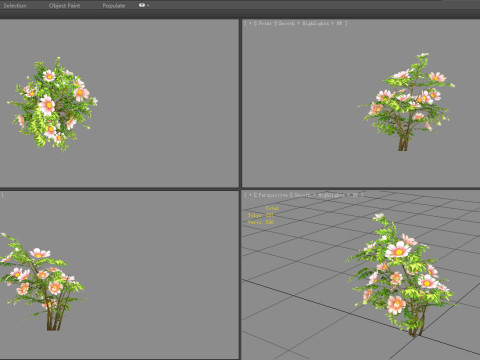
Task: Click the ribbon display options icon
Action: pos(142,5)
